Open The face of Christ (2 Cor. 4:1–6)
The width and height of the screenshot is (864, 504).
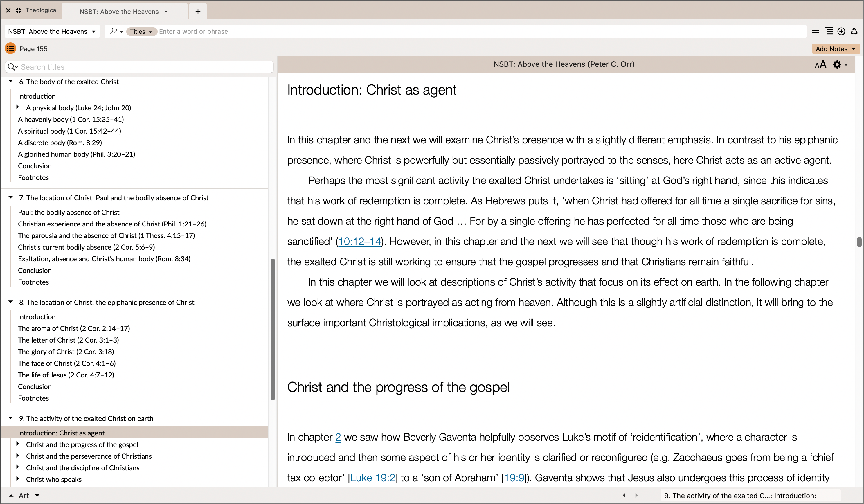coord(67,363)
